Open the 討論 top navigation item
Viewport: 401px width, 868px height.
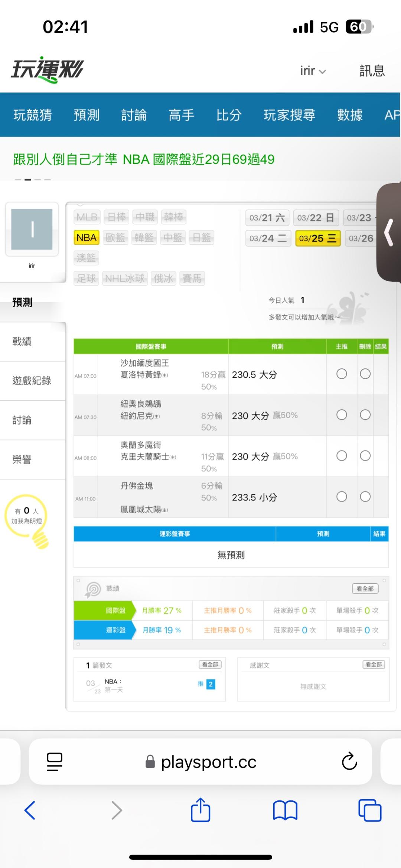134,115
